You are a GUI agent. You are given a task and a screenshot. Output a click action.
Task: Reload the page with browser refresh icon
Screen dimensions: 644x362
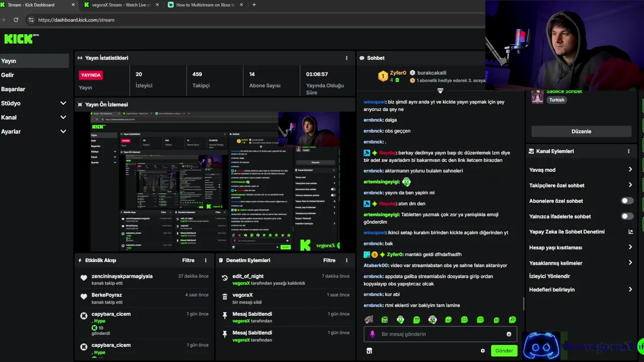tap(16, 20)
